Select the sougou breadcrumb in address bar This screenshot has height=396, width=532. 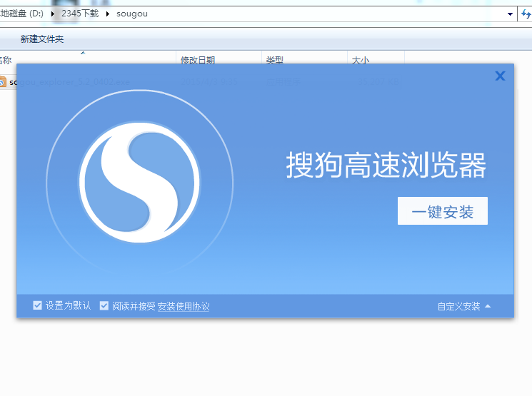point(132,14)
